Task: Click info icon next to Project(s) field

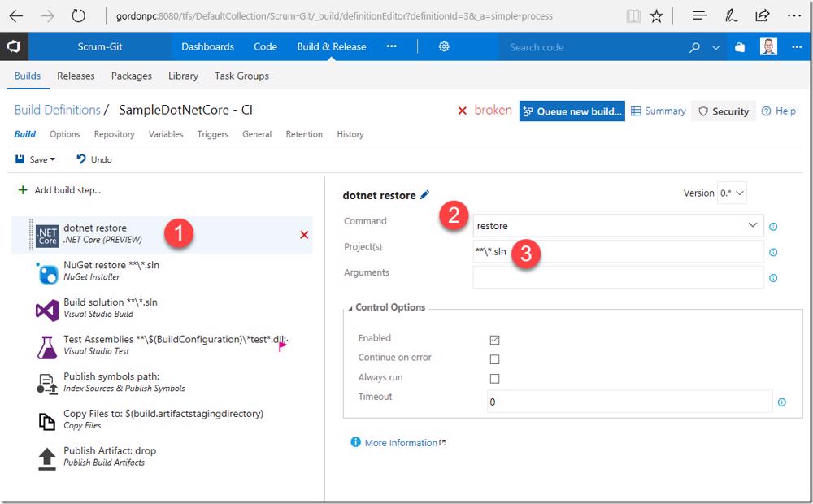Action: 773,252
